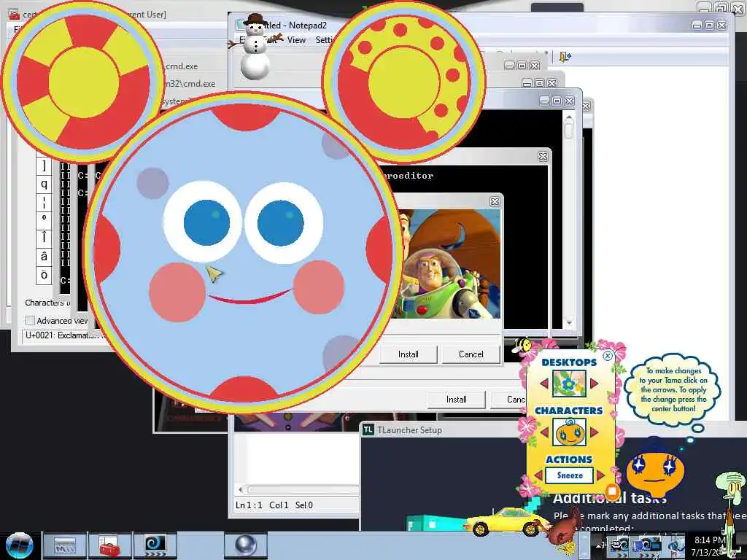Click the console vertical scrollbar thumb
This screenshot has height=560, width=747.
click(569, 131)
